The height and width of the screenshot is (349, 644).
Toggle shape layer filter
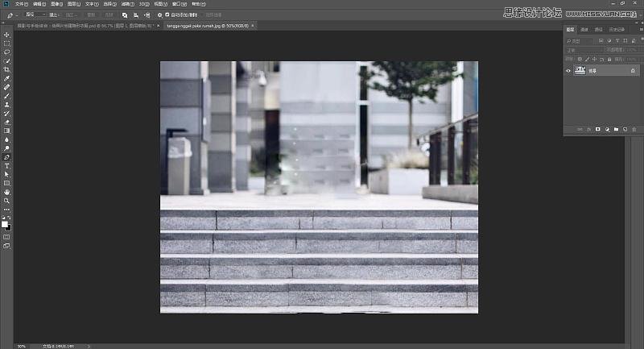(625, 40)
